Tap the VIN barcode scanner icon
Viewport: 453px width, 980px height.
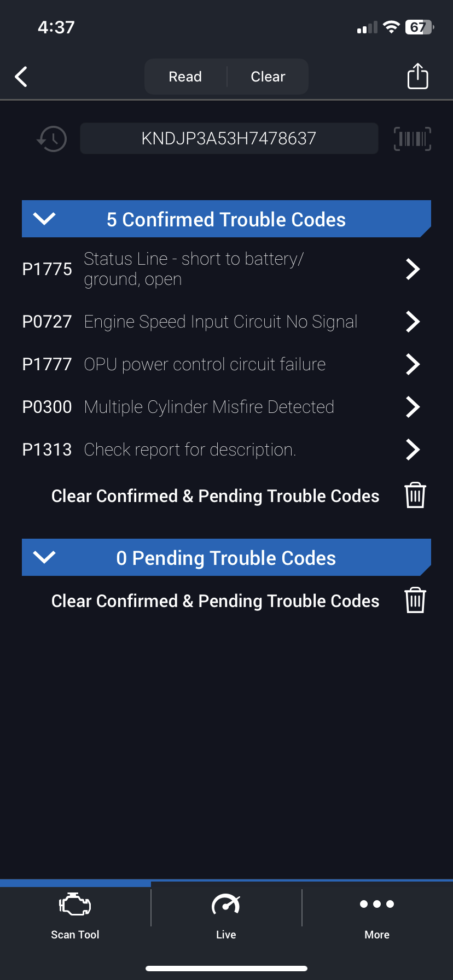[x=412, y=139]
